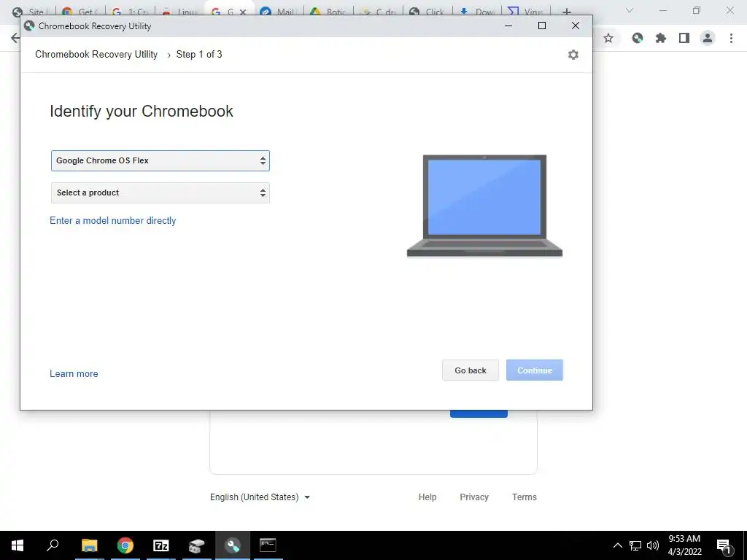Minimize the Chromebook Recovery Utility window
Image resolution: width=747 pixels, height=560 pixels.
(508, 26)
